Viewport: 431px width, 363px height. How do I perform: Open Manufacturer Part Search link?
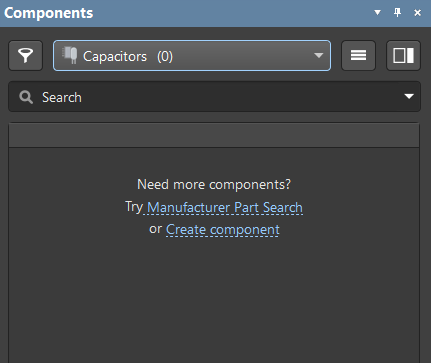[225, 207]
